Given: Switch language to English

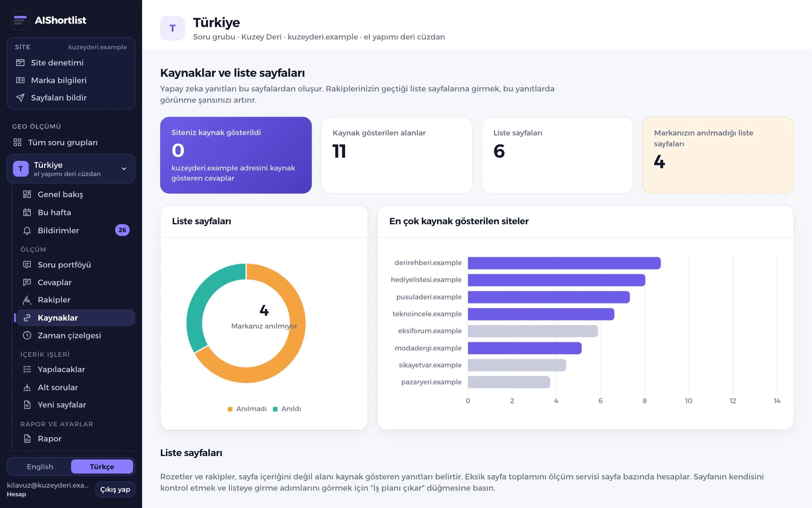Looking at the screenshot, I should click(40, 467).
